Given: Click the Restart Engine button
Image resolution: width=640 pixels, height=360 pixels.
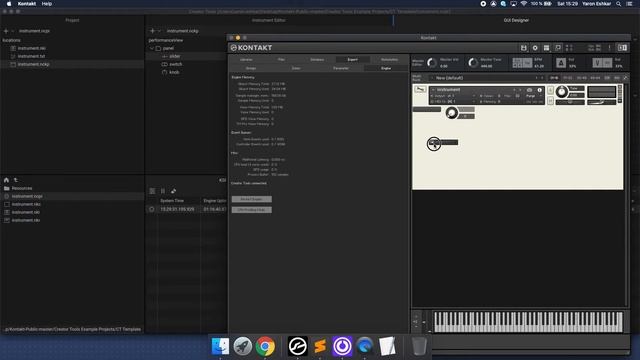Looking at the screenshot, I should (x=251, y=199).
